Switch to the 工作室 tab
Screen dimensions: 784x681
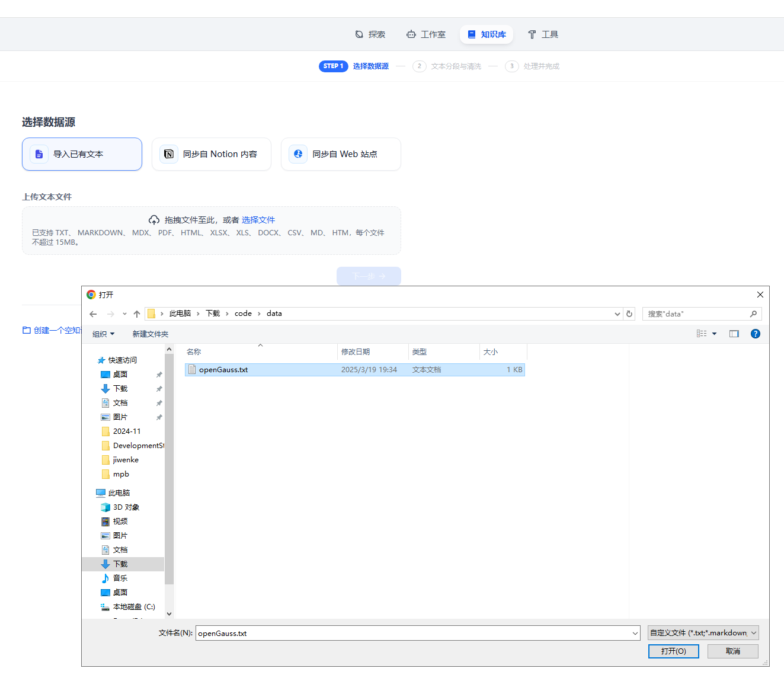click(x=426, y=34)
